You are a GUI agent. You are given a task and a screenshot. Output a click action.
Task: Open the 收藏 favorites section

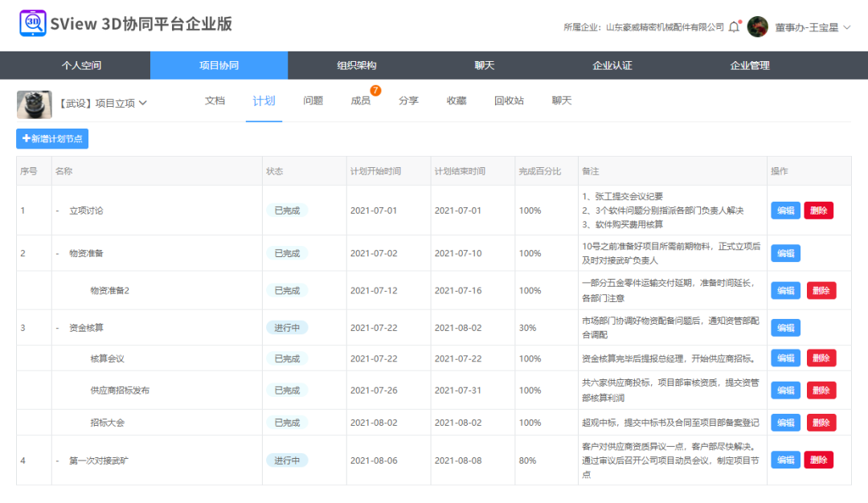pyautogui.click(x=457, y=101)
